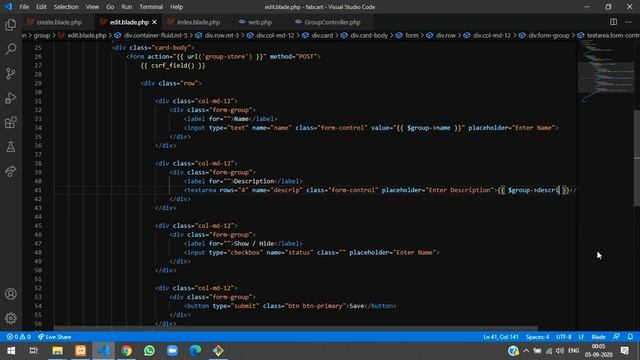
Task: Open File Explorer from taskbar
Action: click(x=57, y=351)
